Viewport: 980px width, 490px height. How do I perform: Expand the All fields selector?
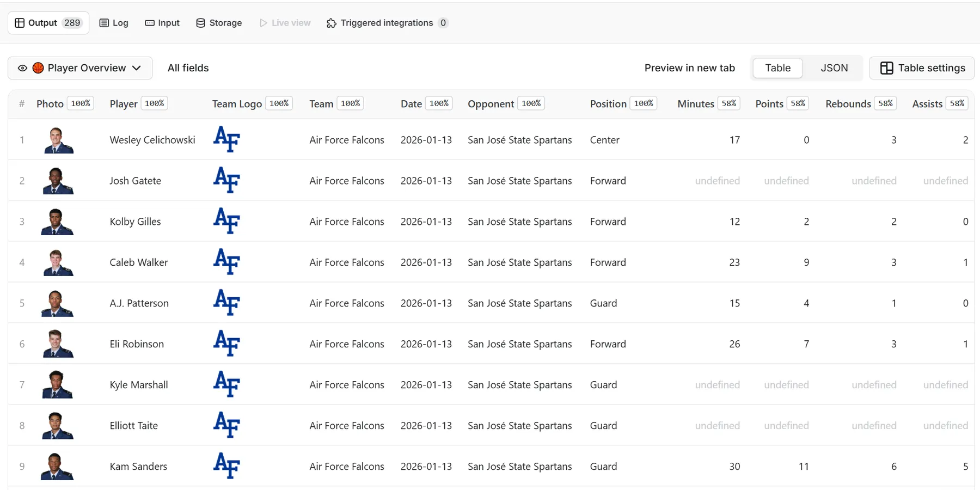(188, 68)
